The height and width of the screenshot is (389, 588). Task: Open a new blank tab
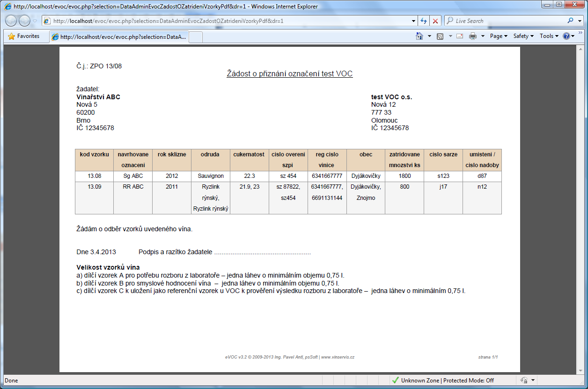197,37
